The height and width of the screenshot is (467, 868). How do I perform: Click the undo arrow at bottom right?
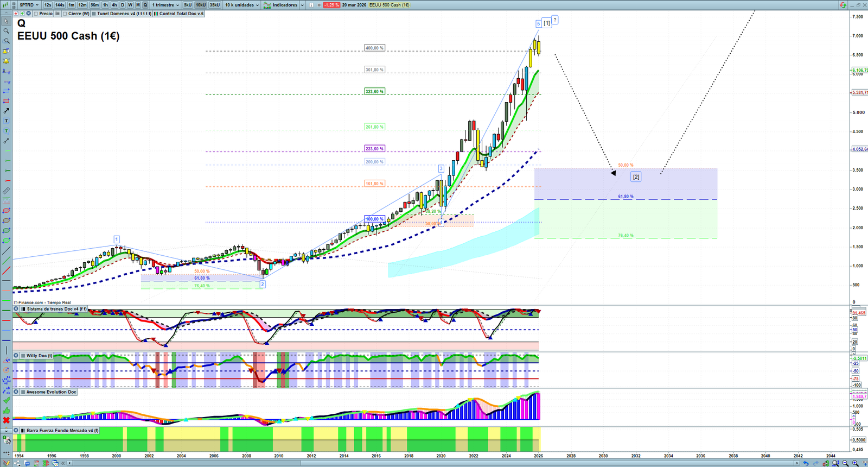pos(806,463)
